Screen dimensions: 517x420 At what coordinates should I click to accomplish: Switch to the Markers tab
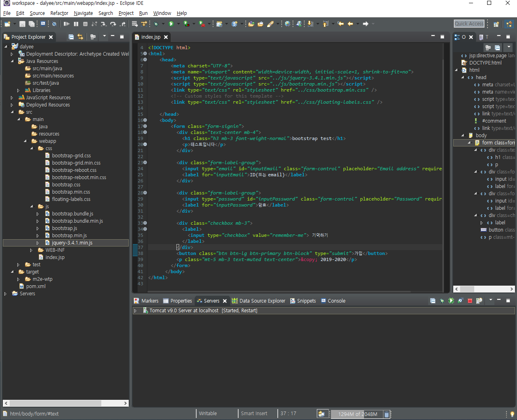coord(146,301)
